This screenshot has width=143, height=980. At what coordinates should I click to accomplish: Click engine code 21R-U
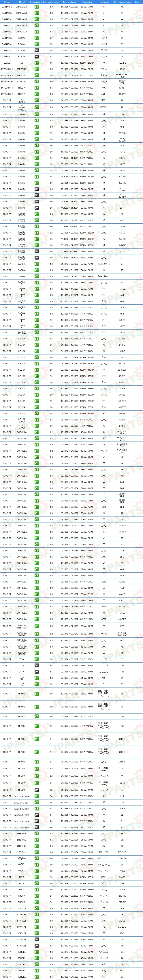tap(122, 345)
